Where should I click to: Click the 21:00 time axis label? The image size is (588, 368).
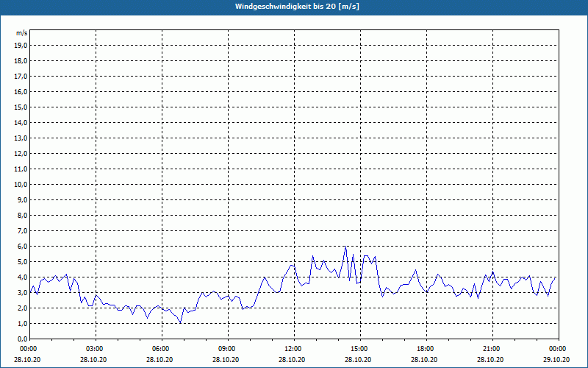[492, 349]
